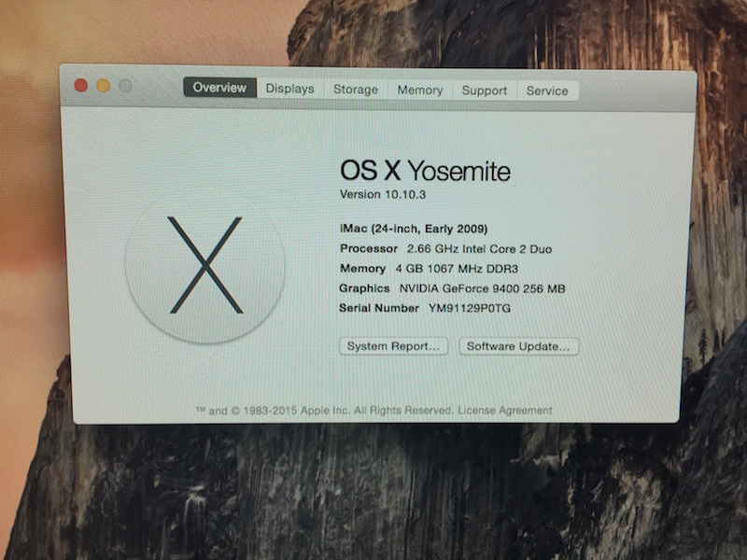Click the Graphics label
This screenshot has height=560, width=747.
point(364,288)
